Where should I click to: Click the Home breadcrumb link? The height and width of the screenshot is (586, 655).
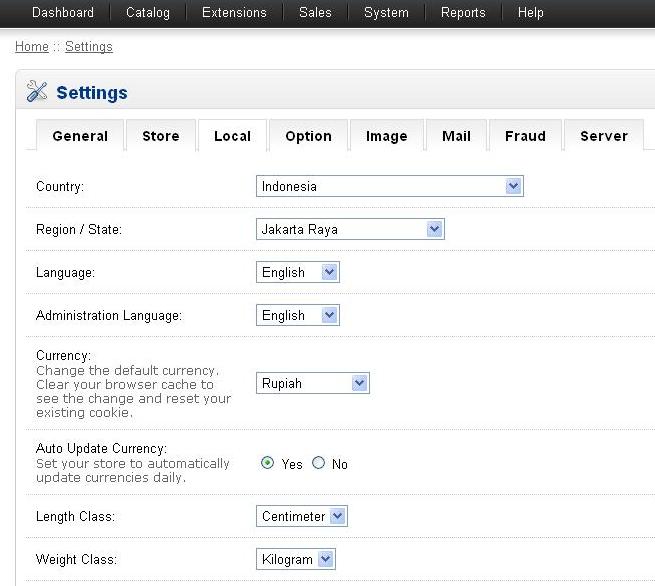coord(32,47)
